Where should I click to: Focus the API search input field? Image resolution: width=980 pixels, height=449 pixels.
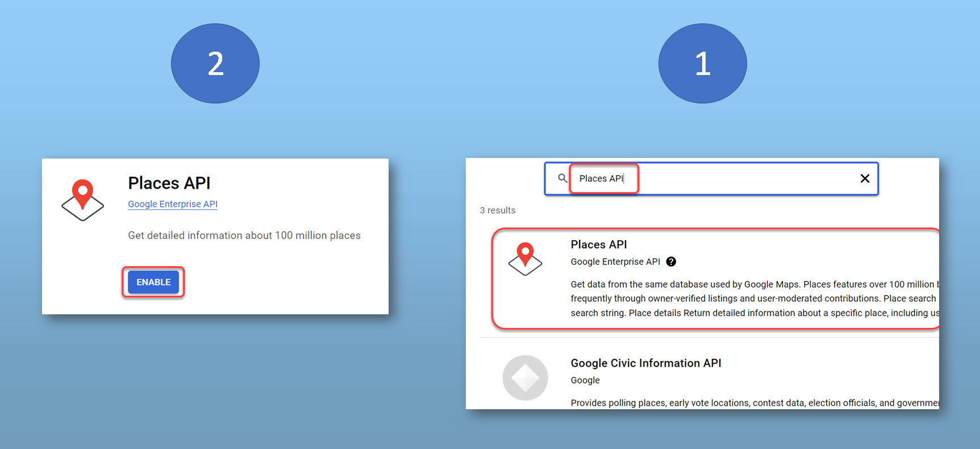click(x=711, y=178)
